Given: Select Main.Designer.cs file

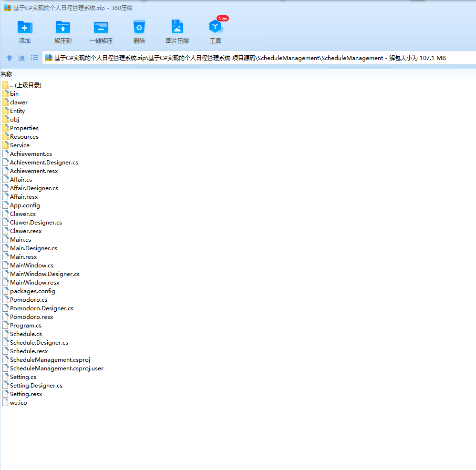Looking at the screenshot, I should pyautogui.click(x=30, y=248).
